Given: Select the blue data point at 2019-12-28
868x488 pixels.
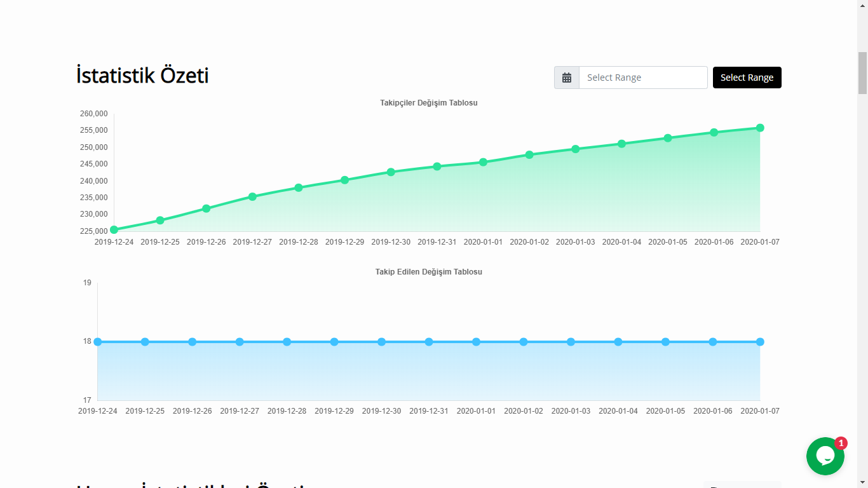Looking at the screenshot, I should point(287,342).
